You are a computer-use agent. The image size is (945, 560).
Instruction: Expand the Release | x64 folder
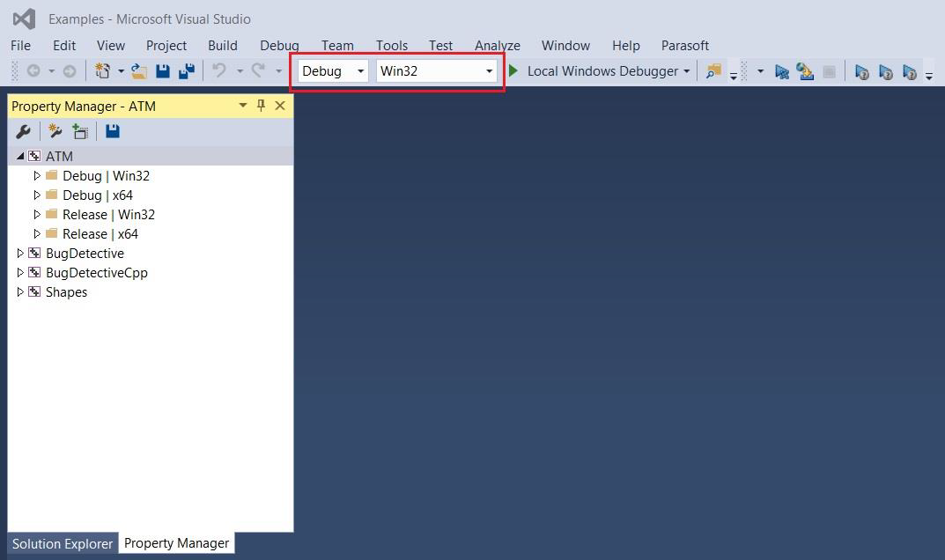coord(37,233)
